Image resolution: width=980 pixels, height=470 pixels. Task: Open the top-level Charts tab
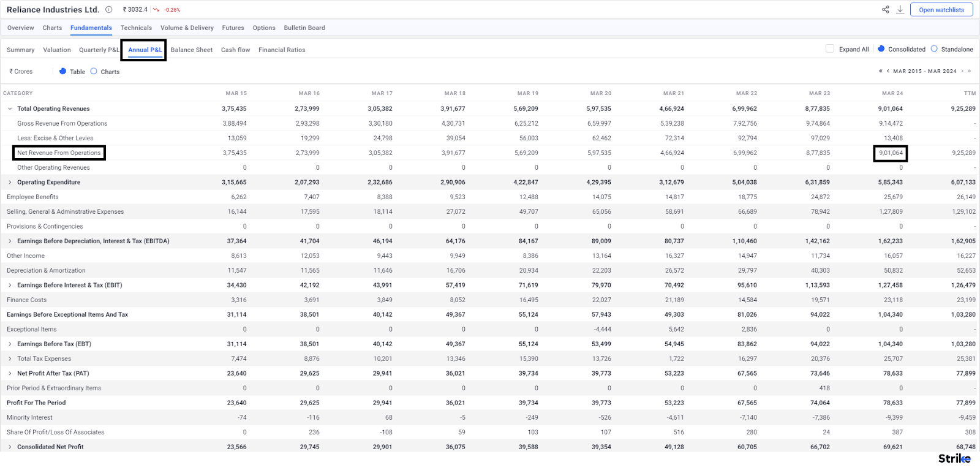(52, 28)
